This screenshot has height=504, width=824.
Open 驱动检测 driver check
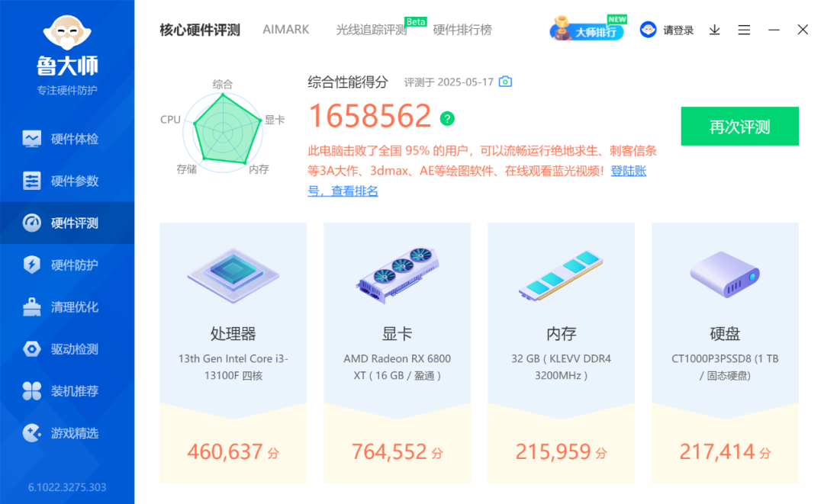point(67,349)
